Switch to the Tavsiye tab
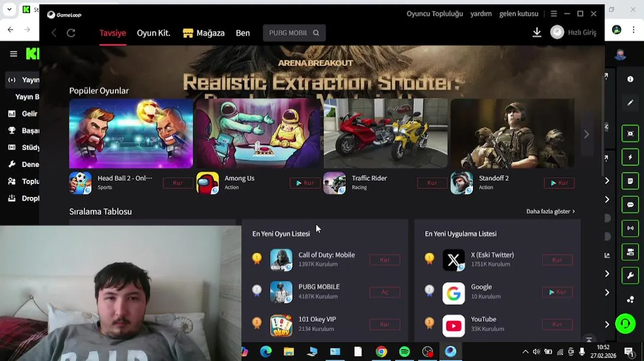Viewport: 644px width, 361px height. (112, 33)
